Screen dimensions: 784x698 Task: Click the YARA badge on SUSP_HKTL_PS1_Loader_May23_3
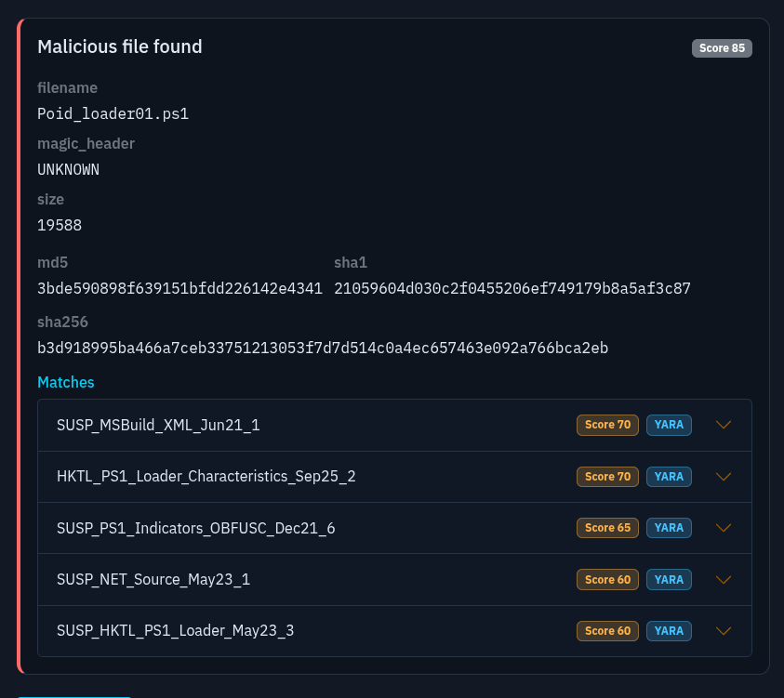669,630
